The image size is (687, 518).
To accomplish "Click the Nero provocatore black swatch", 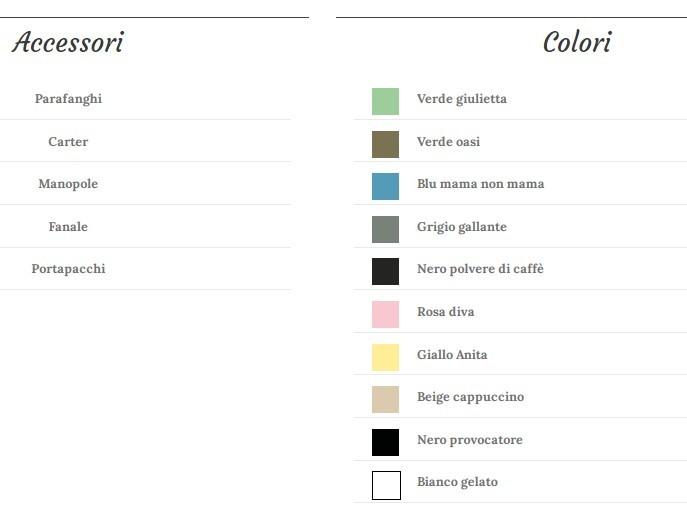I will coord(385,442).
